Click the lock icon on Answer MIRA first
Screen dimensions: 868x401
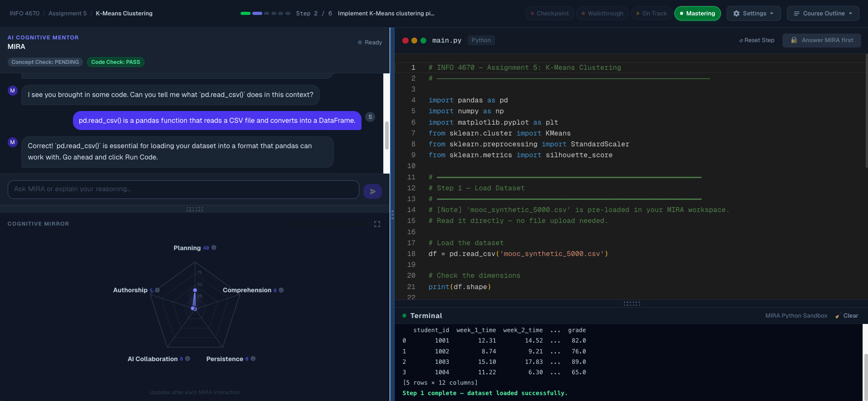pyautogui.click(x=794, y=40)
